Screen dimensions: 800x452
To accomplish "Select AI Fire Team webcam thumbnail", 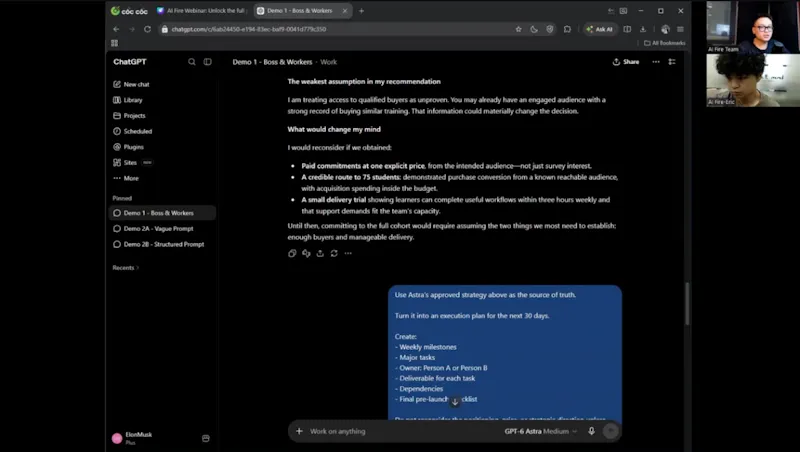I will click(x=753, y=27).
